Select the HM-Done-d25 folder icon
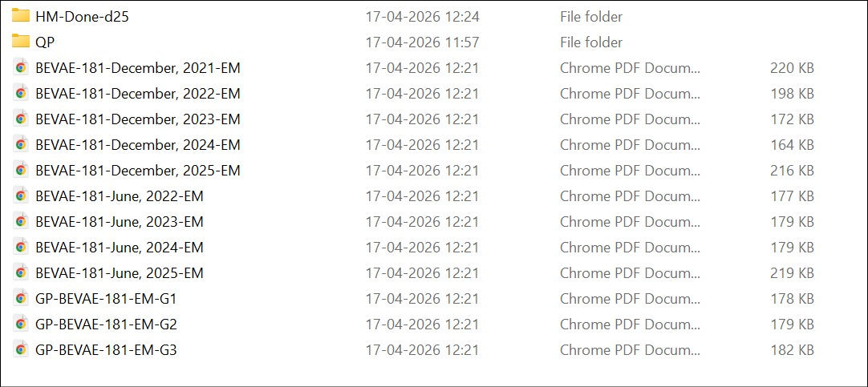Image resolution: width=868 pixels, height=387 pixels. click(x=21, y=16)
